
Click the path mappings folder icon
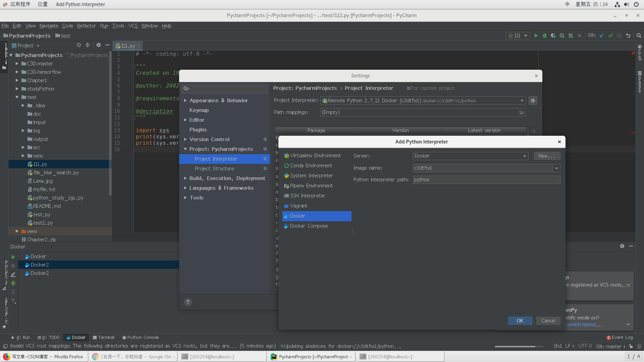(522, 113)
